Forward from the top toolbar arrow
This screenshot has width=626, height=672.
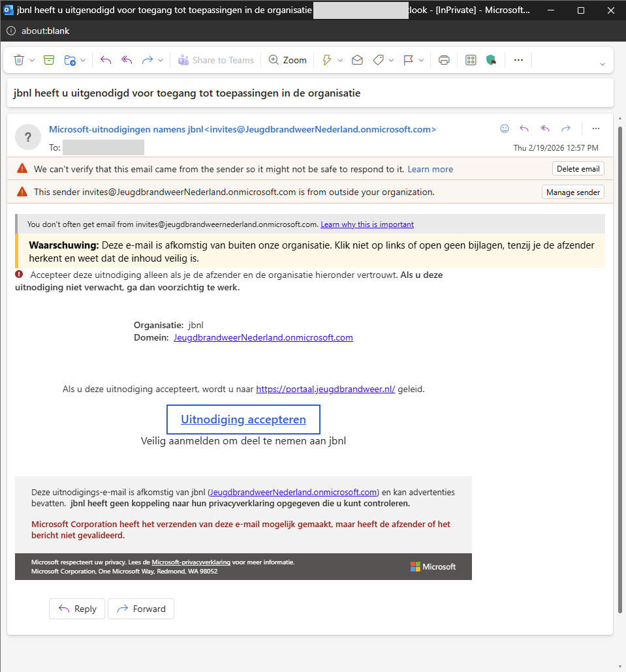coord(148,60)
